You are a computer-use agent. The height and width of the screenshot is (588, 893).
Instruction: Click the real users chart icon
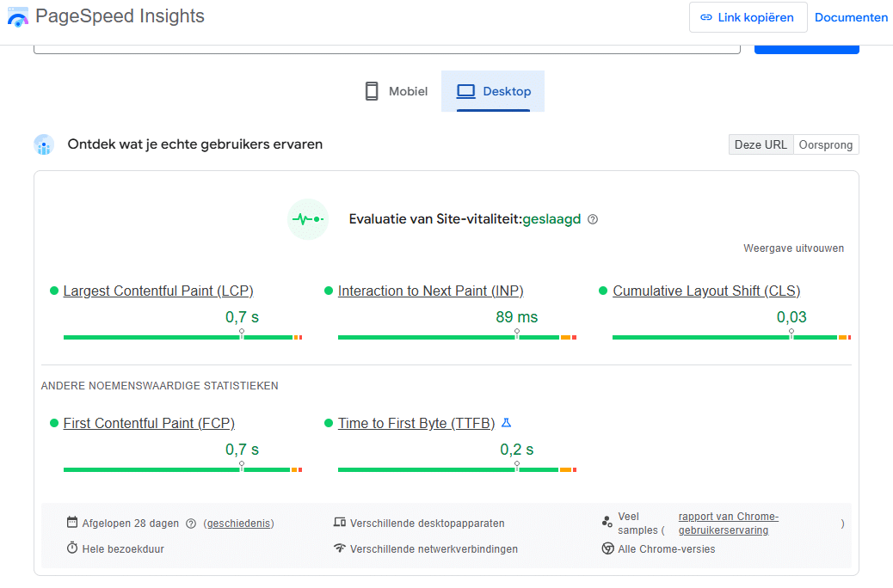(44, 144)
